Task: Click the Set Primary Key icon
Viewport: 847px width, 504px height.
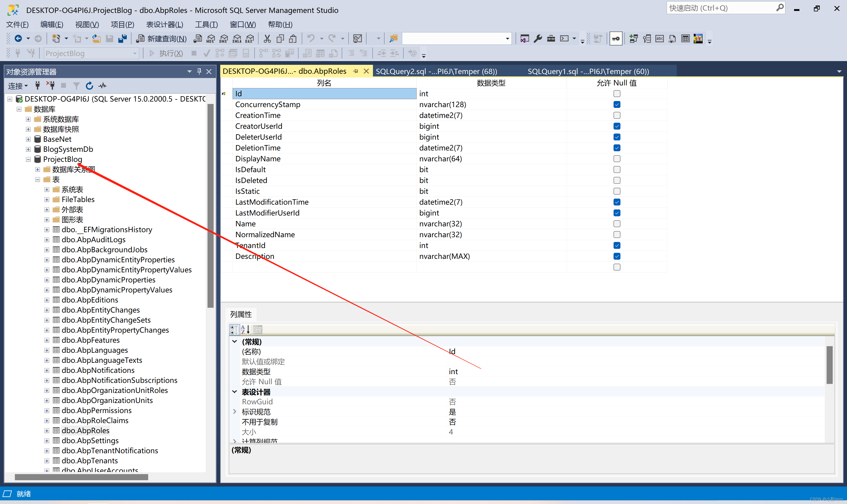Action: coord(616,39)
